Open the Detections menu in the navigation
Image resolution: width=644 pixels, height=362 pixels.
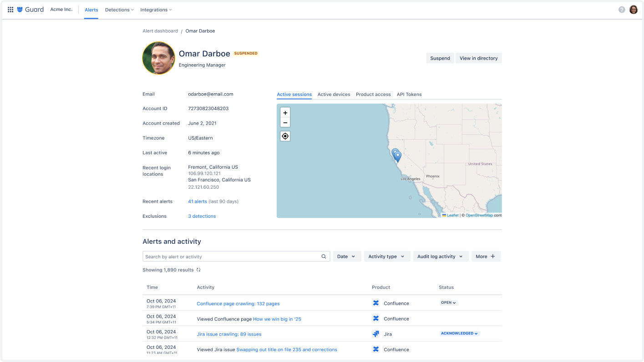(119, 10)
